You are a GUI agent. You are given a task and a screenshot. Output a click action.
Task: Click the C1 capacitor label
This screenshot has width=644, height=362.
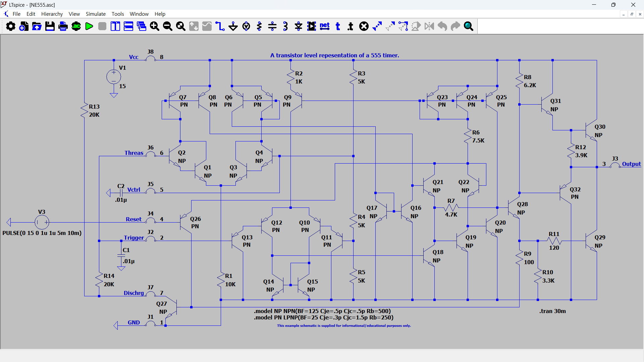(126, 250)
